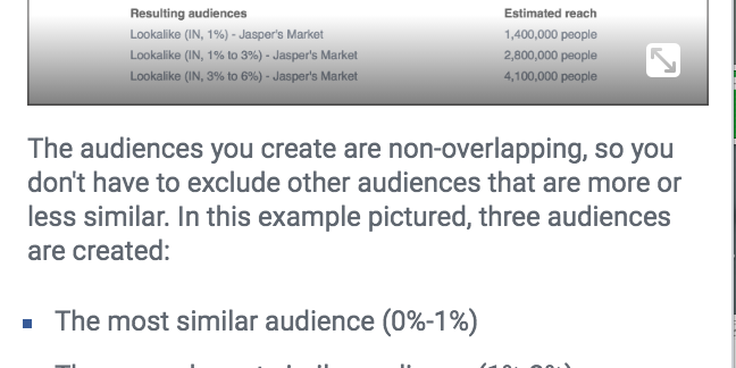Screen dimensions: 736x368
Task: Click the 4,100,000 people reach value
Action: [x=550, y=76]
